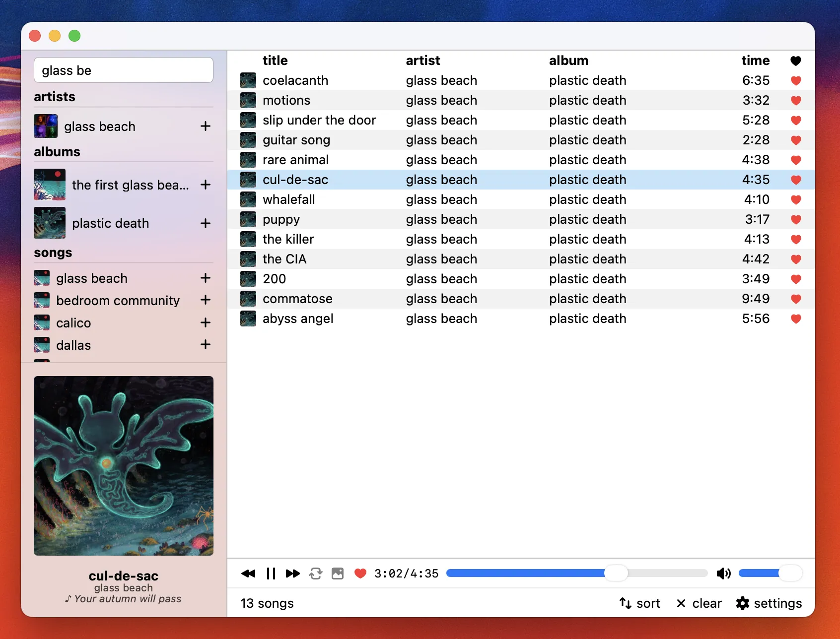Toggle the album art view icon
The width and height of the screenshot is (840, 639).
point(338,574)
